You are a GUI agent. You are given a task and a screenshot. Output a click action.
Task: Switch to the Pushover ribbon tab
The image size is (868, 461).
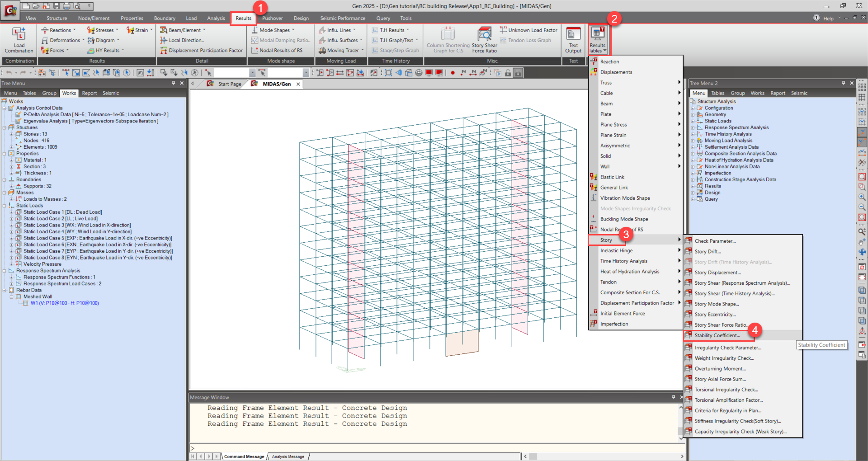[272, 18]
